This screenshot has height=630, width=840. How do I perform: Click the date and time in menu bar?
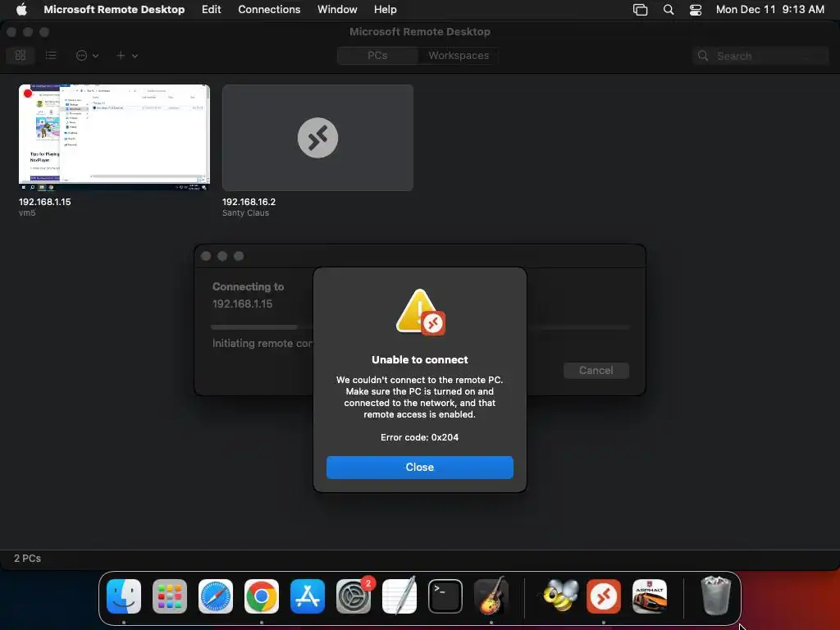click(x=769, y=9)
